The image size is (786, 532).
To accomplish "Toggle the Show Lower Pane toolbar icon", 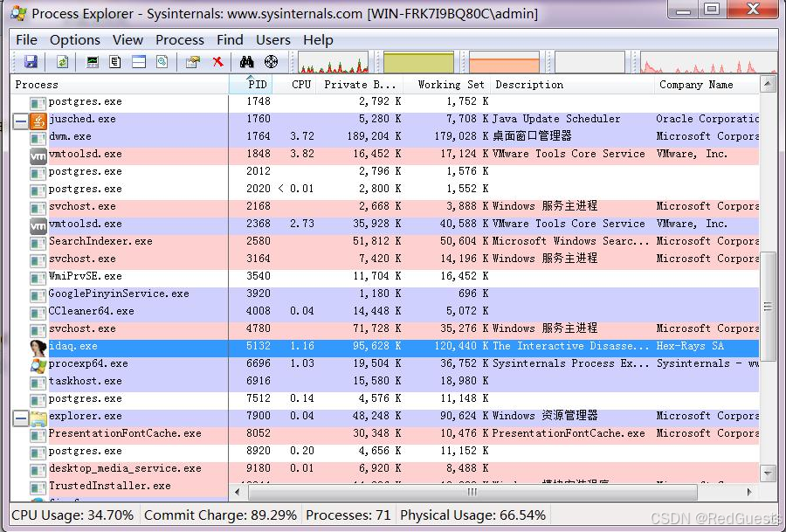I will [139, 62].
